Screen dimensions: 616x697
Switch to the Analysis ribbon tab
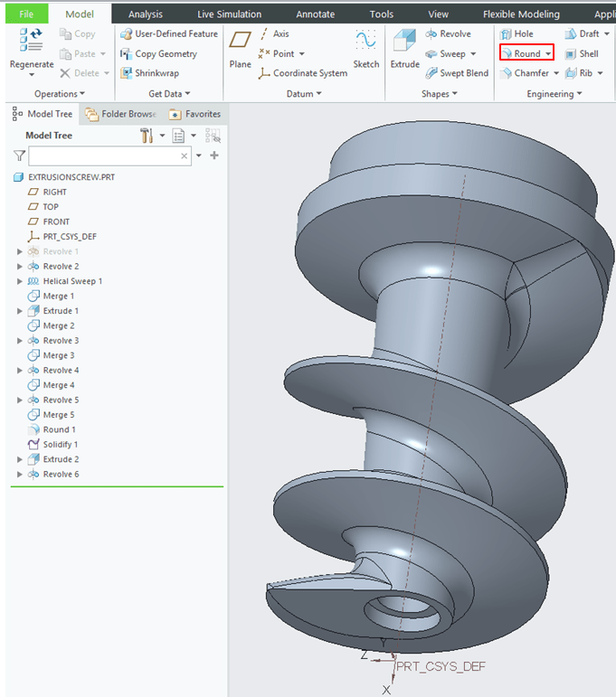pyautogui.click(x=146, y=14)
